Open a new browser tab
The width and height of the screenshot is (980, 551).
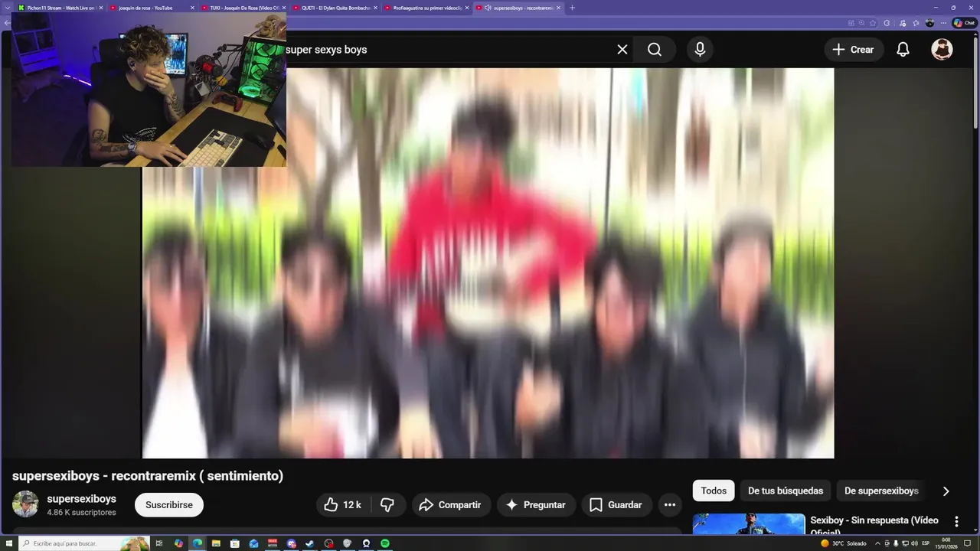pyautogui.click(x=572, y=8)
